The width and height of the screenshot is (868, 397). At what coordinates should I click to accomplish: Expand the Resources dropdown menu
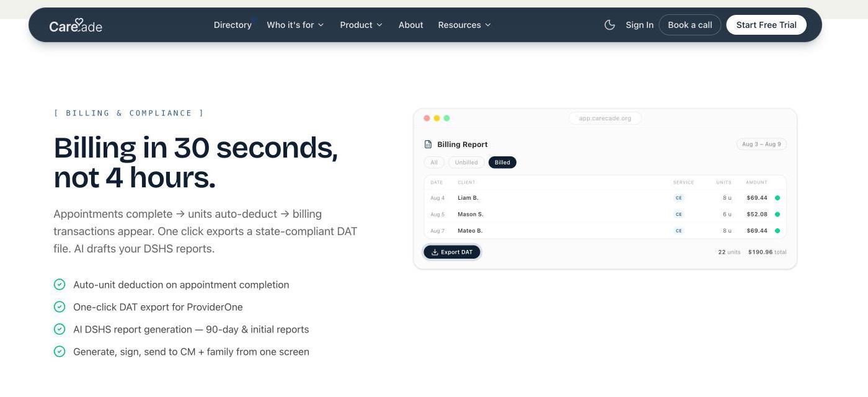(x=464, y=25)
